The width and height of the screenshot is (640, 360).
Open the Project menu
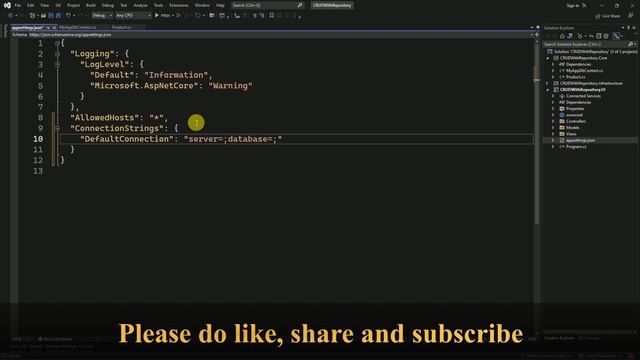coord(73,5)
